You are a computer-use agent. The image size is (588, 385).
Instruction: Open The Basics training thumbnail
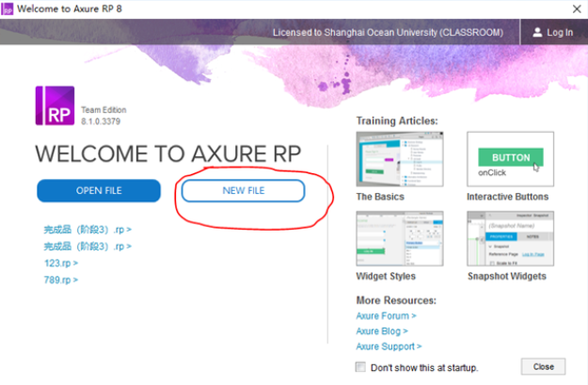[x=400, y=159]
